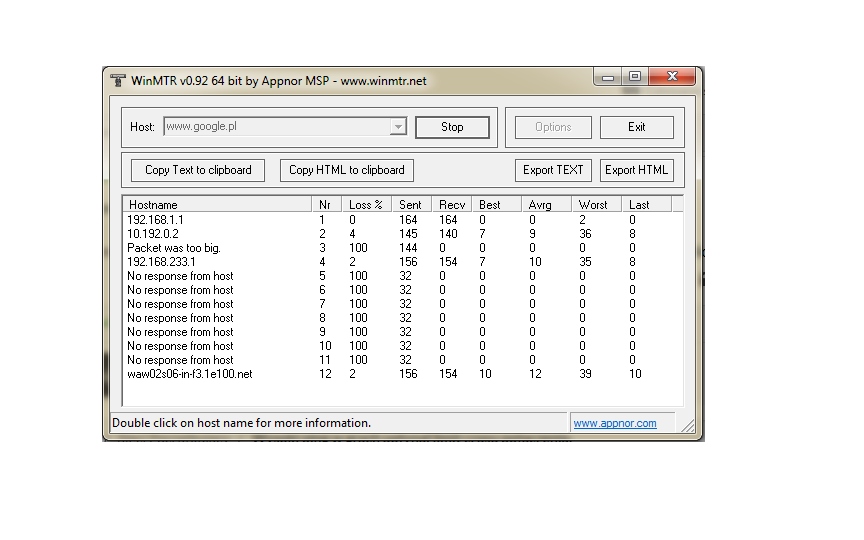Click the Sent value 164 for 192.168.1.1
The height and width of the screenshot is (540, 864).
coord(408,220)
